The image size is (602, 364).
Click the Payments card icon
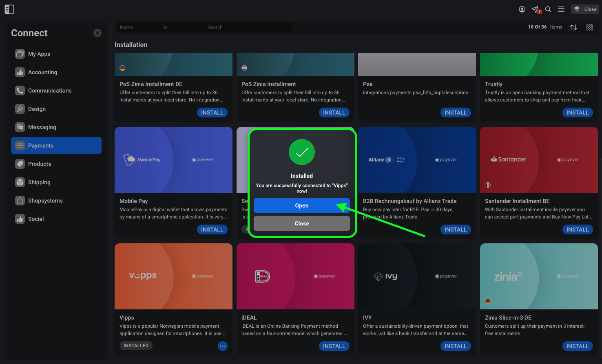(20, 146)
